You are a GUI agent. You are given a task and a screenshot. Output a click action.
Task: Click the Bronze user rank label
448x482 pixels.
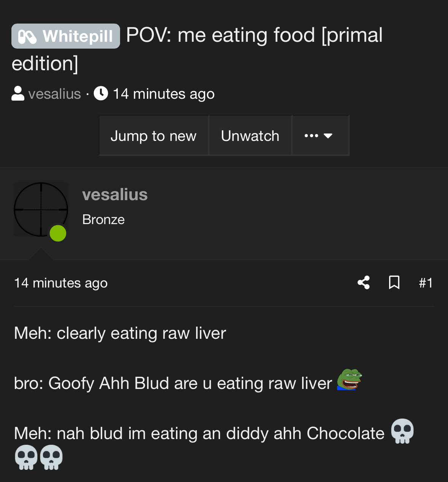click(x=103, y=220)
